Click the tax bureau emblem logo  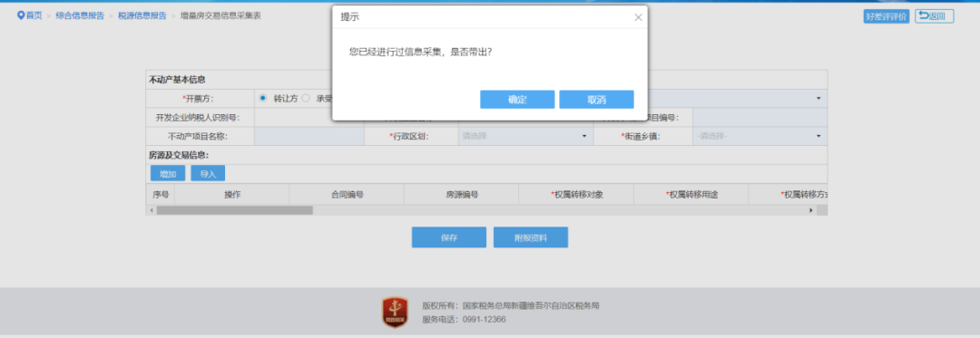396,313
